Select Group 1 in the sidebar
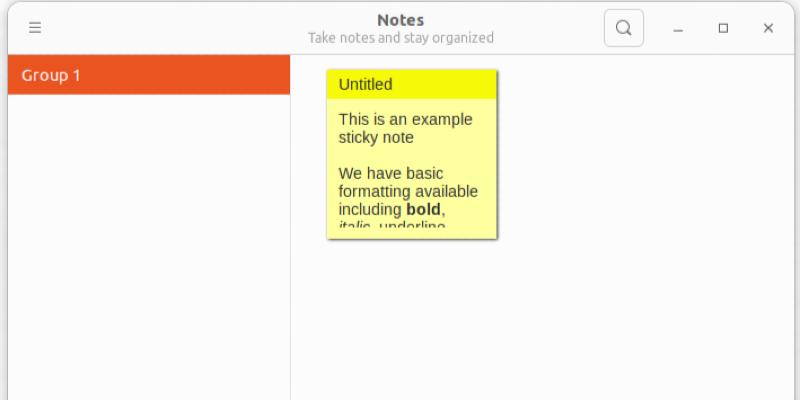This screenshot has width=800, height=400. (149, 75)
